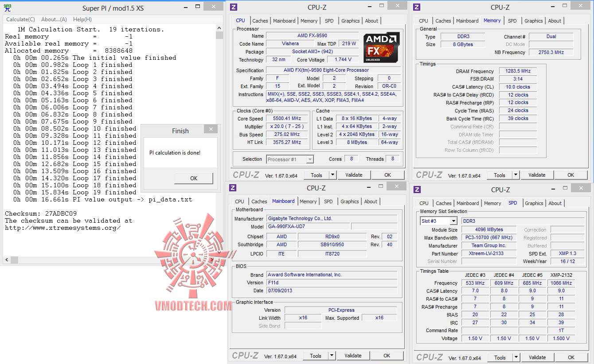
Task: Open the Calculate(C) menu in Super PI
Action: point(20,19)
